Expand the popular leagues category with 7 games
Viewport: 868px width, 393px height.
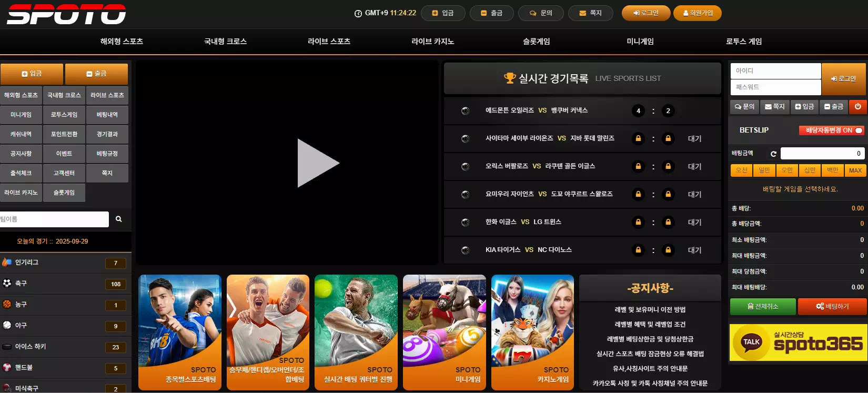(x=65, y=263)
